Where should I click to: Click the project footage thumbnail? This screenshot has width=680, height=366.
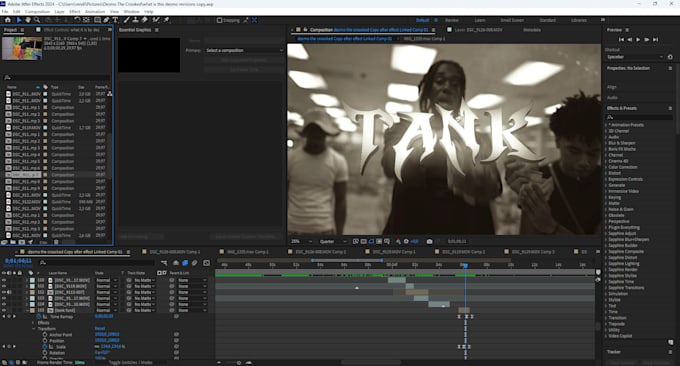coord(22,48)
